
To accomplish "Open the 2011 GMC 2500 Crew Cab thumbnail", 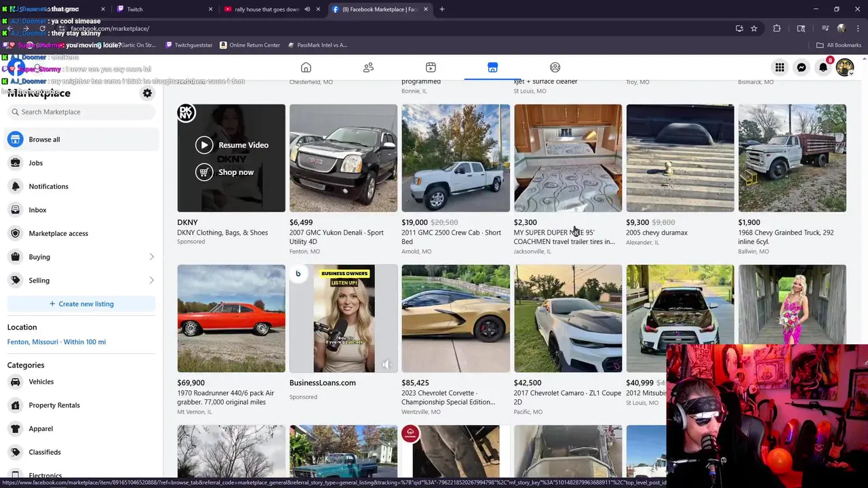I will (456, 158).
